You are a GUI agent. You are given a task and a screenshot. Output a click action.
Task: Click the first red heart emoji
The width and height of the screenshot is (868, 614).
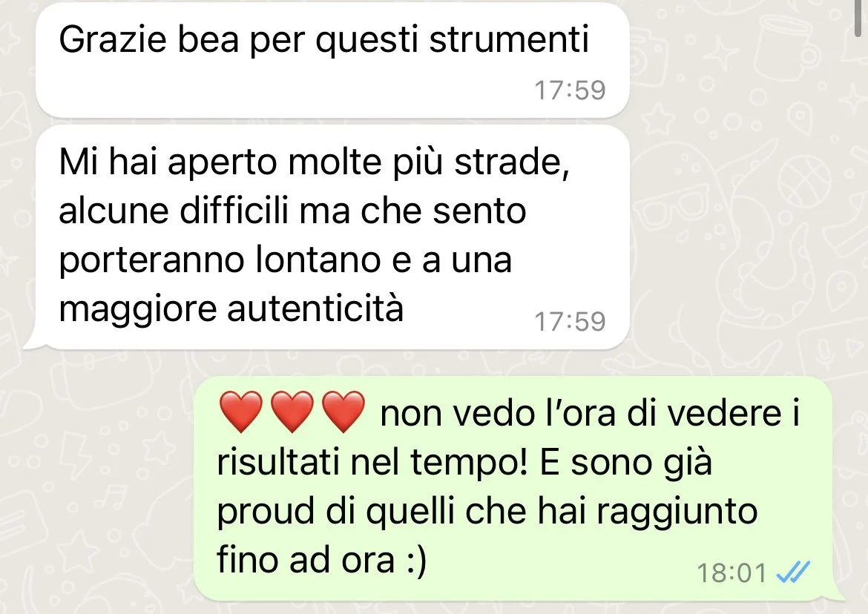241,412
